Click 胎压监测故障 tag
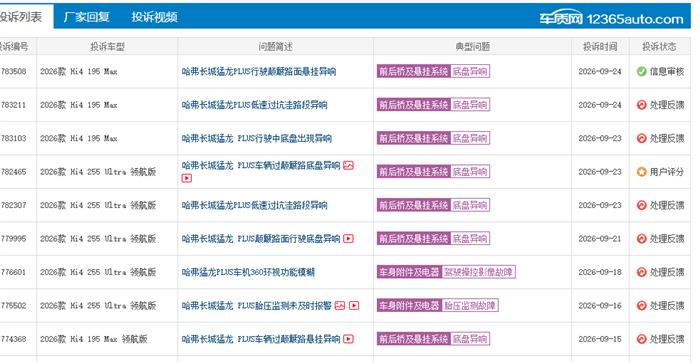Viewport: 700px width, 363px height. coord(470,305)
